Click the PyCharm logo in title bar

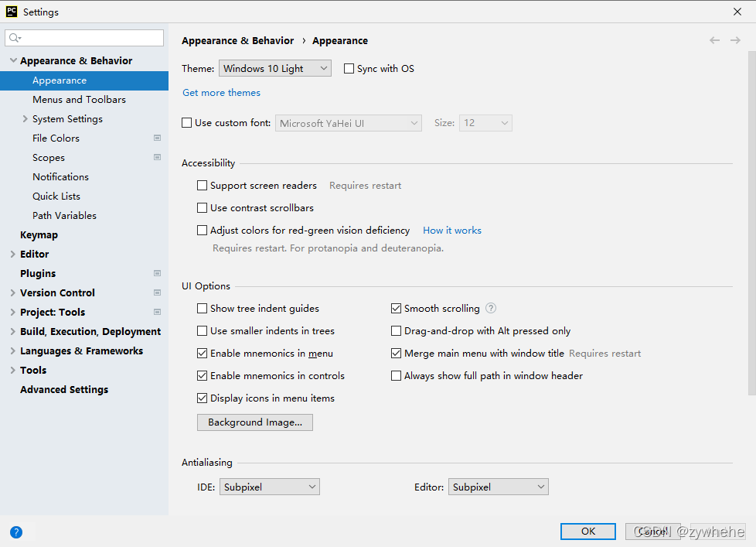tap(12, 12)
